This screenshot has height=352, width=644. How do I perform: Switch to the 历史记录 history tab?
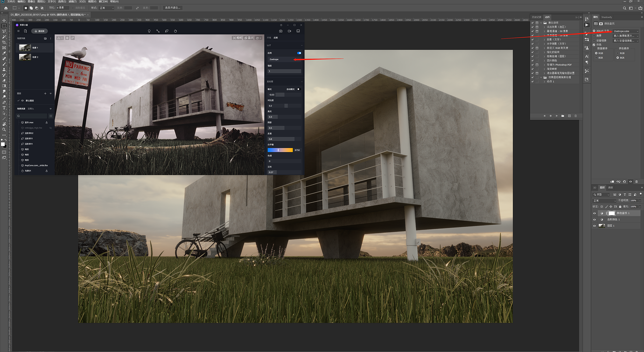(536, 17)
